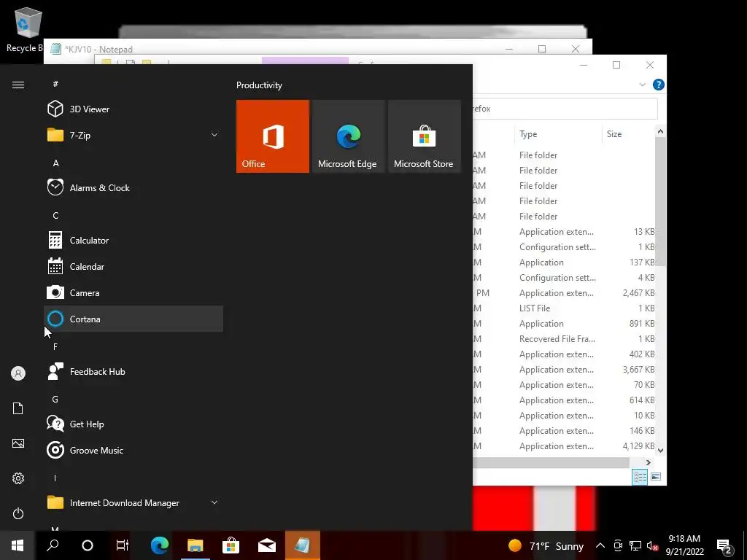Open the notification center
Screen dimensions: 747x560
coord(724,545)
